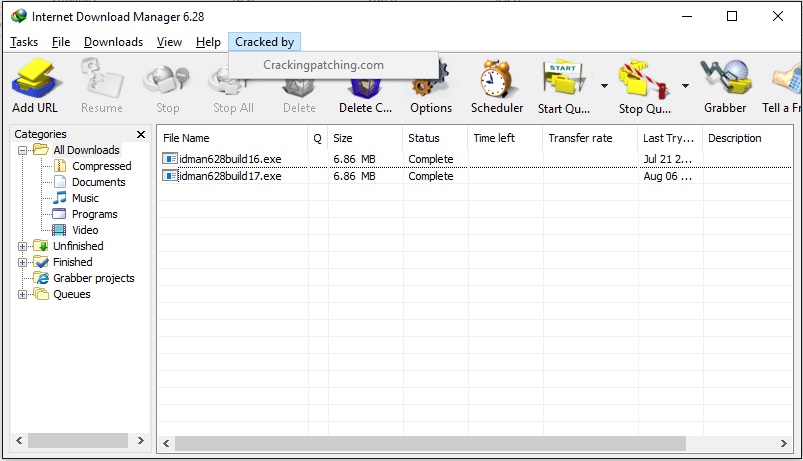Select the idman628build17.exe row
The height and width of the screenshot is (461, 803).
coord(474,176)
